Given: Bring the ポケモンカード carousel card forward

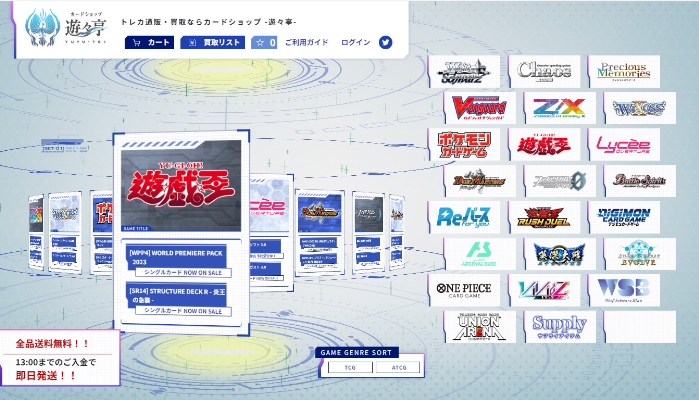Looking at the screenshot, I should pyautogui.click(x=102, y=232).
